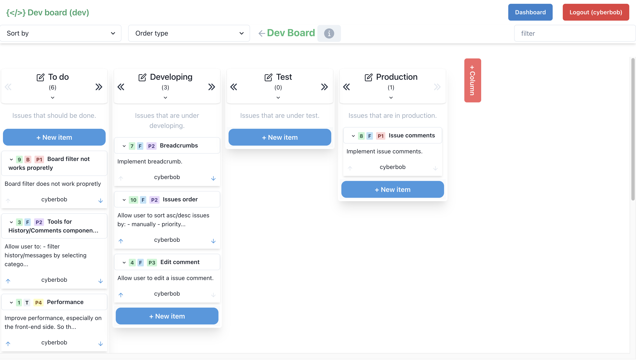Screen dimensions: 636x364
Task: Collapse the Breadcrumbs issue card
Action: (124, 146)
